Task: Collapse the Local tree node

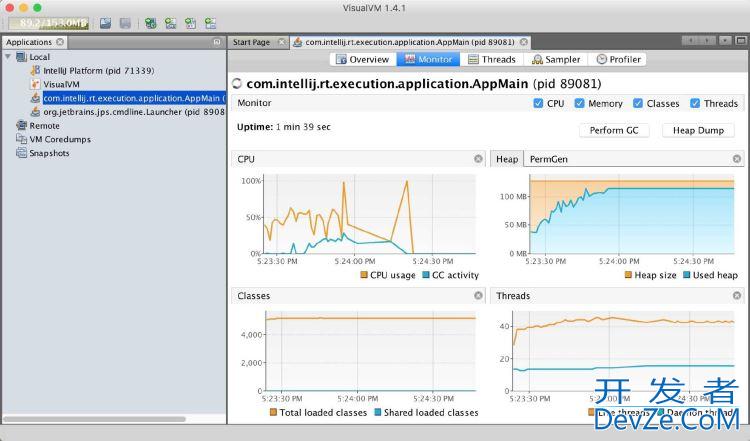Action: pos(8,57)
